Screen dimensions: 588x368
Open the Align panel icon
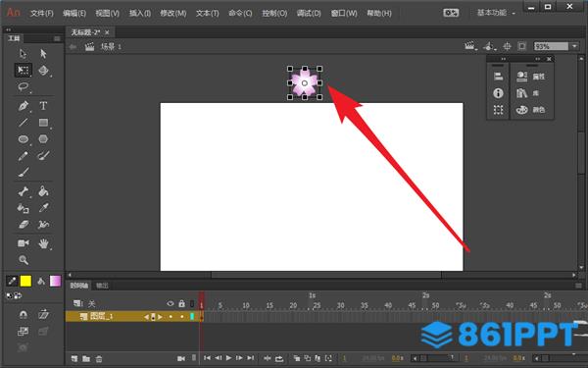(x=498, y=77)
